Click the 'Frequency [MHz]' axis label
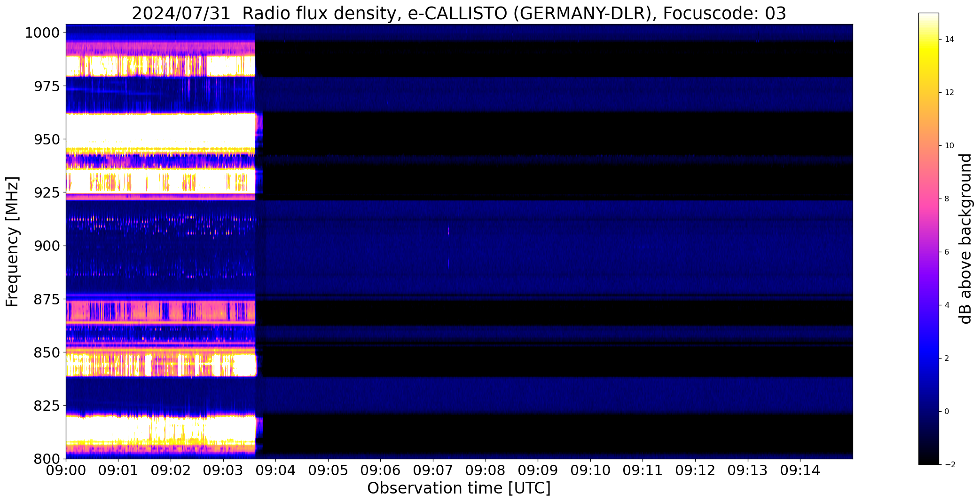The height and width of the screenshot is (502, 980). point(13,241)
